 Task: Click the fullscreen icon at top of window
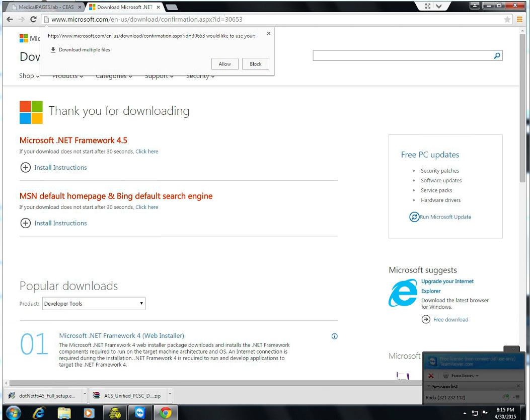click(x=428, y=6)
